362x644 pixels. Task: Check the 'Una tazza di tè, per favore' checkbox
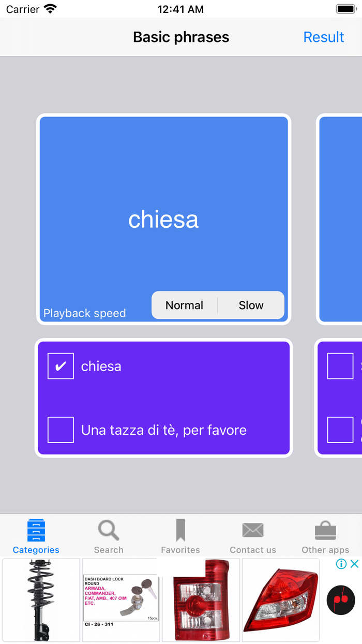(x=60, y=430)
